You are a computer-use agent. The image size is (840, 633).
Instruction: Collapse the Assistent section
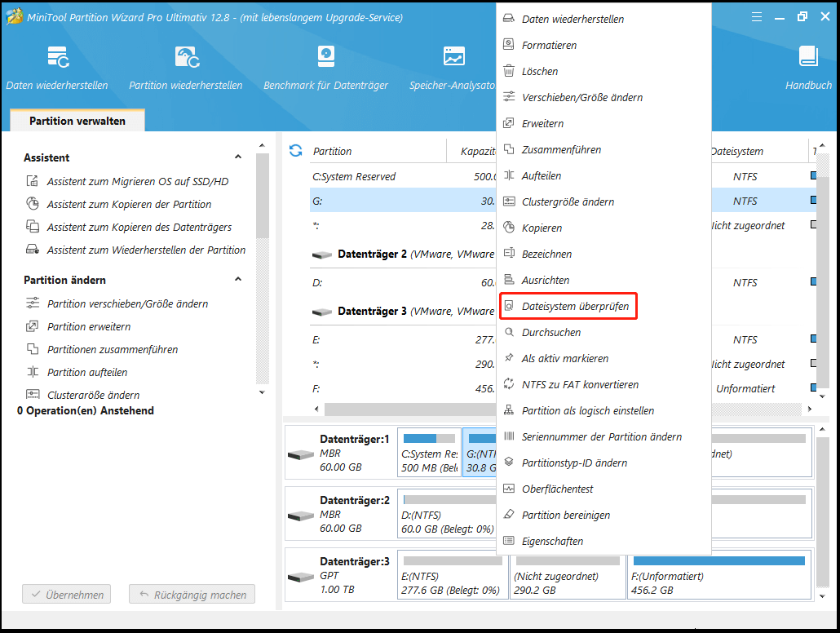coord(238,157)
